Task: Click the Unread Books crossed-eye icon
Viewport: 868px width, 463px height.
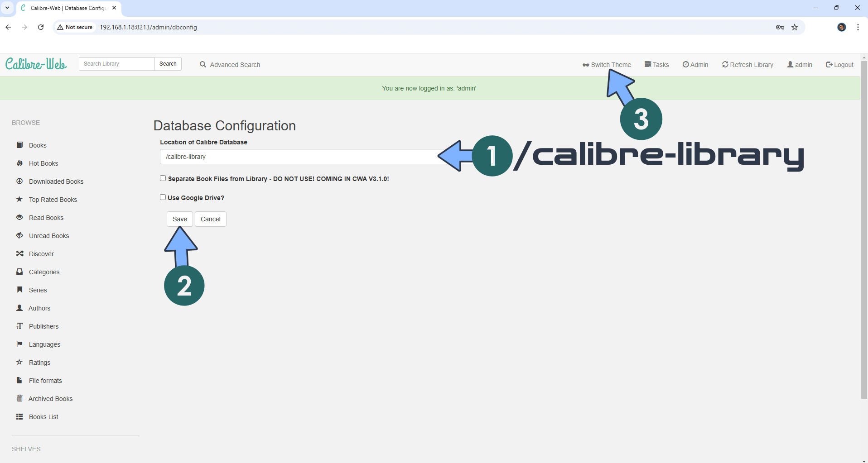Action: point(19,235)
